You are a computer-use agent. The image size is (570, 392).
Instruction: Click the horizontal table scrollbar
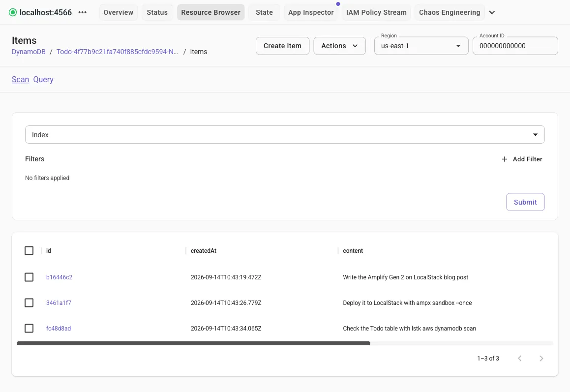click(193, 343)
